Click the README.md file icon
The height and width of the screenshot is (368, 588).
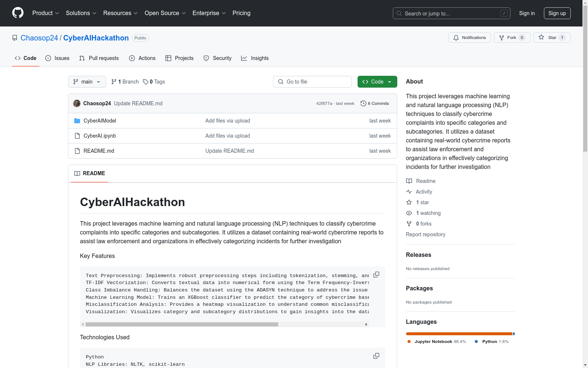pyautogui.click(x=77, y=151)
